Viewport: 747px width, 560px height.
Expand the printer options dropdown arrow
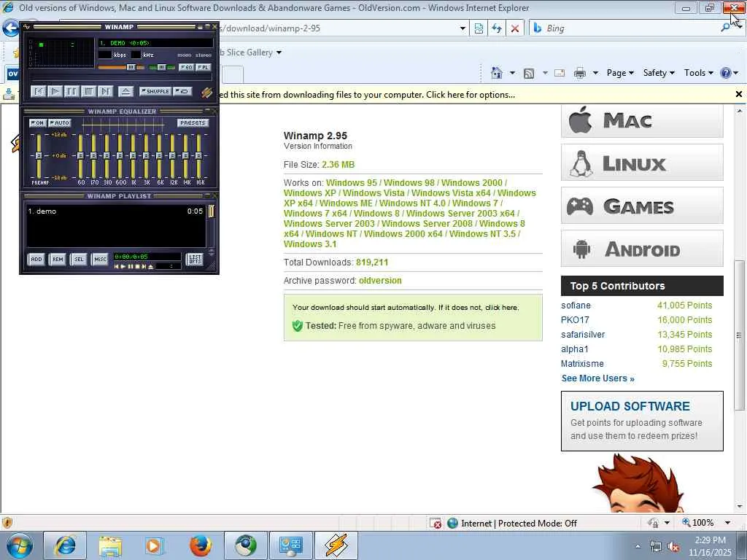[595, 73]
